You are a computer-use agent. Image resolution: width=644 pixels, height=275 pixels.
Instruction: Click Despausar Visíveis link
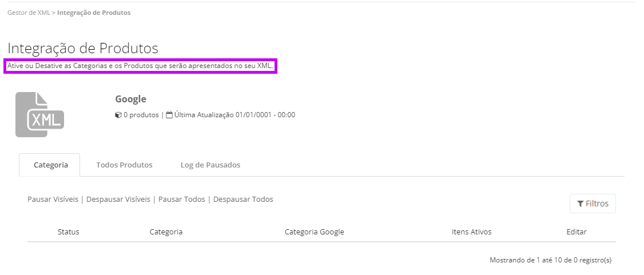coord(118,199)
